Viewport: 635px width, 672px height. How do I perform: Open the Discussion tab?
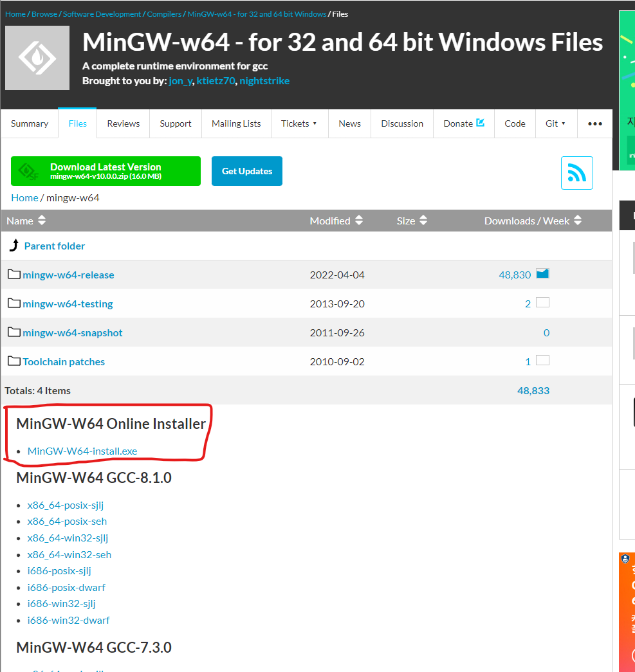(x=402, y=123)
